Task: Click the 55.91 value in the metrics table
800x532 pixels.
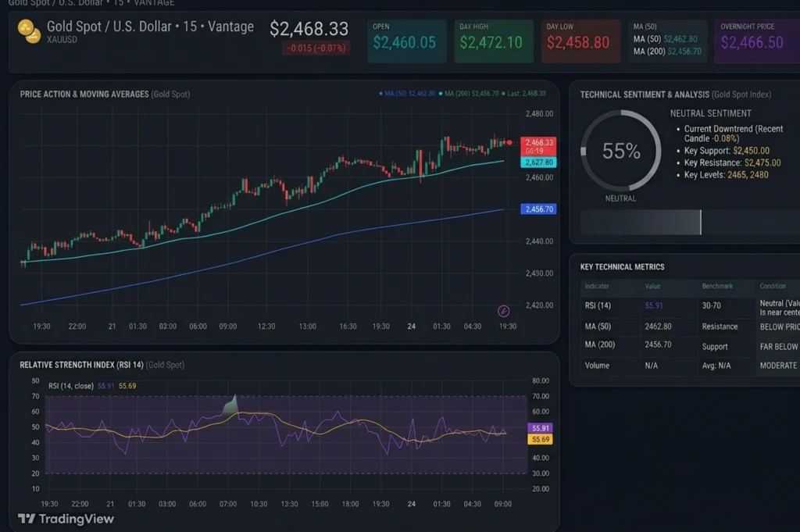Action: (654, 305)
